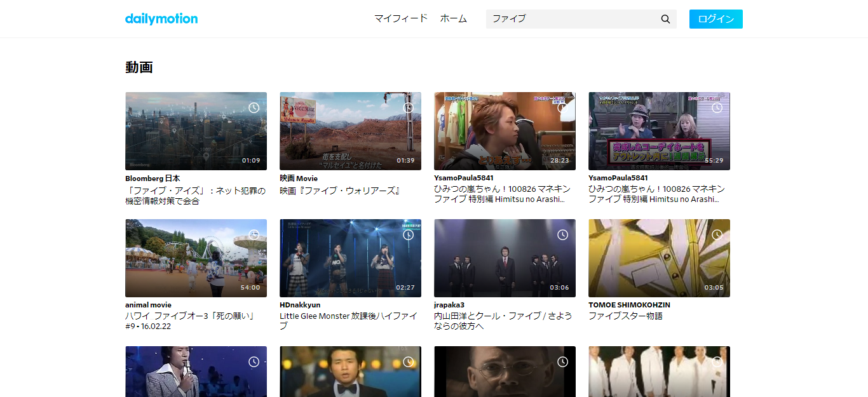Open the マイフィード navigation item

tap(401, 18)
